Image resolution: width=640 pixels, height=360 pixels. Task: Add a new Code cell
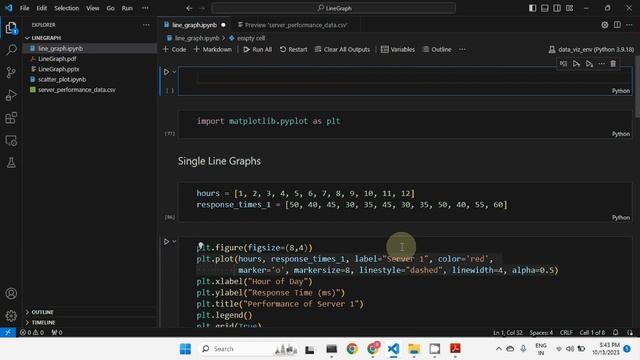pyautogui.click(x=174, y=49)
